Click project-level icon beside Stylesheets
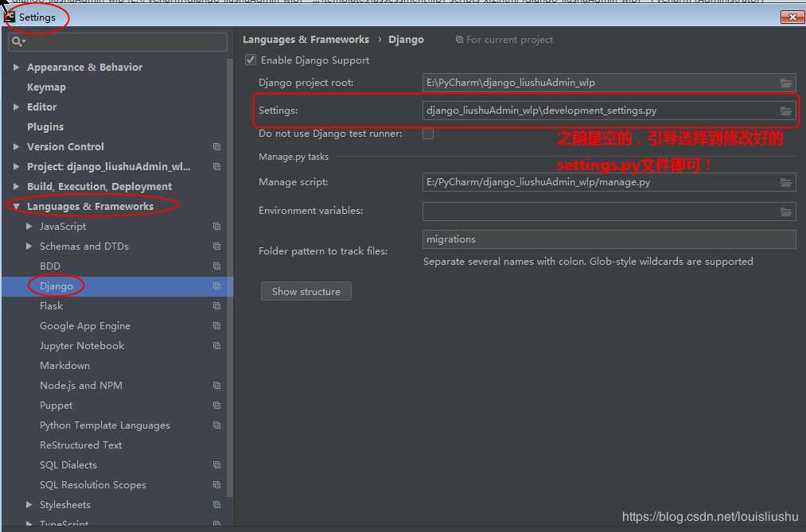 pos(217,505)
